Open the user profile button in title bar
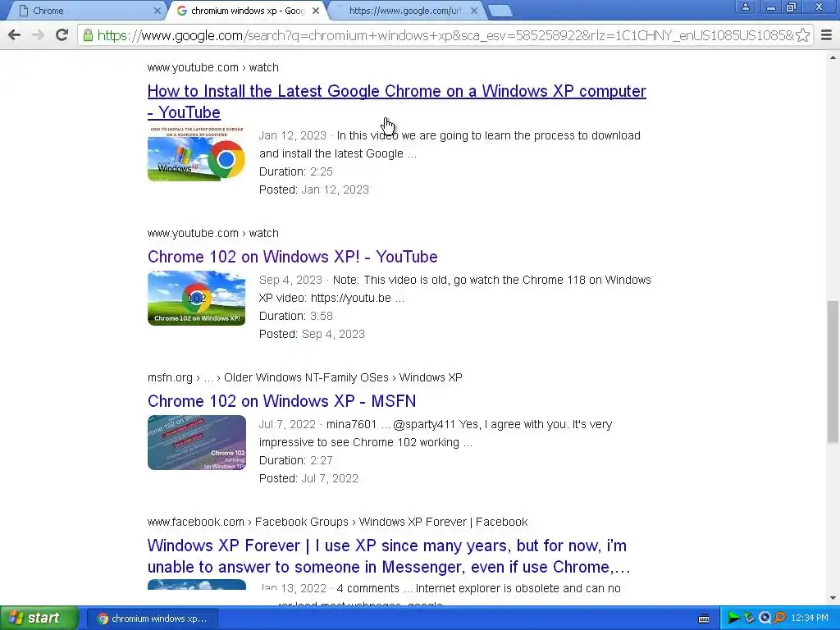Image resolution: width=840 pixels, height=630 pixels. tap(745, 7)
